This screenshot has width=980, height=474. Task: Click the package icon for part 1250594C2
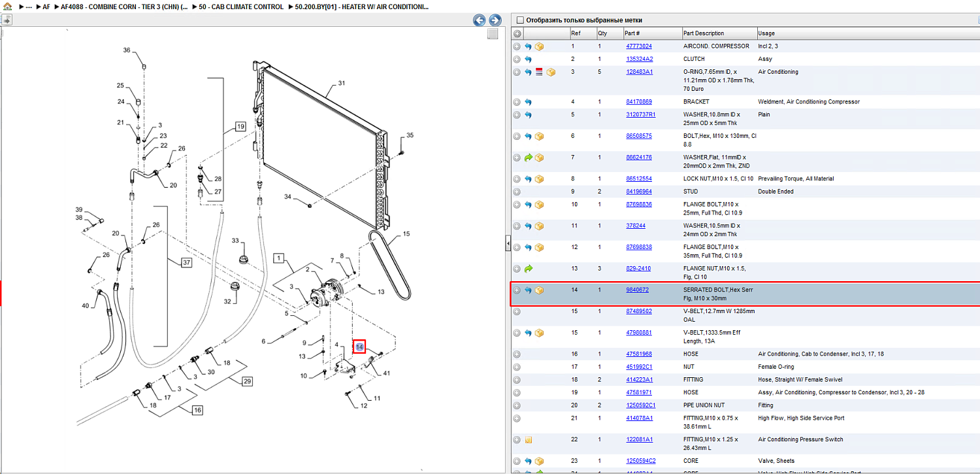[x=540, y=462]
